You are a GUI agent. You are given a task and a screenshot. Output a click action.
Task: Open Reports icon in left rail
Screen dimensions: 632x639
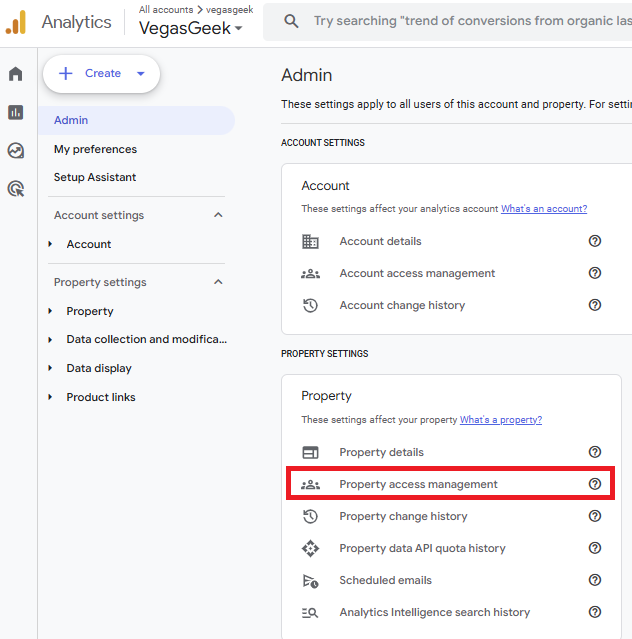(15, 112)
